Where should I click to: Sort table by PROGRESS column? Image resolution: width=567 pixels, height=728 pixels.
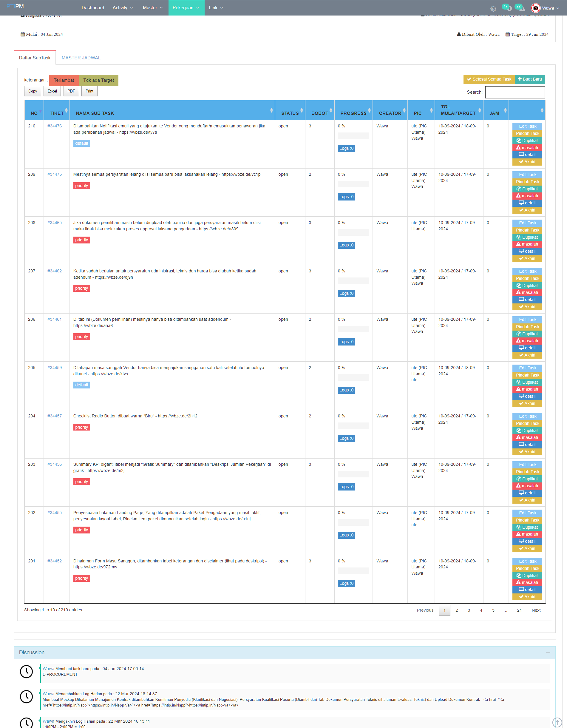[x=353, y=113]
